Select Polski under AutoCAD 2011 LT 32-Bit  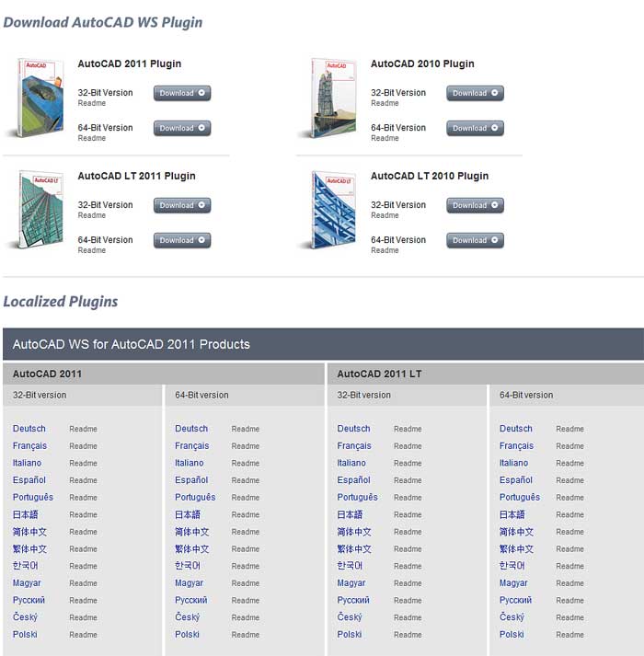point(350,634)
